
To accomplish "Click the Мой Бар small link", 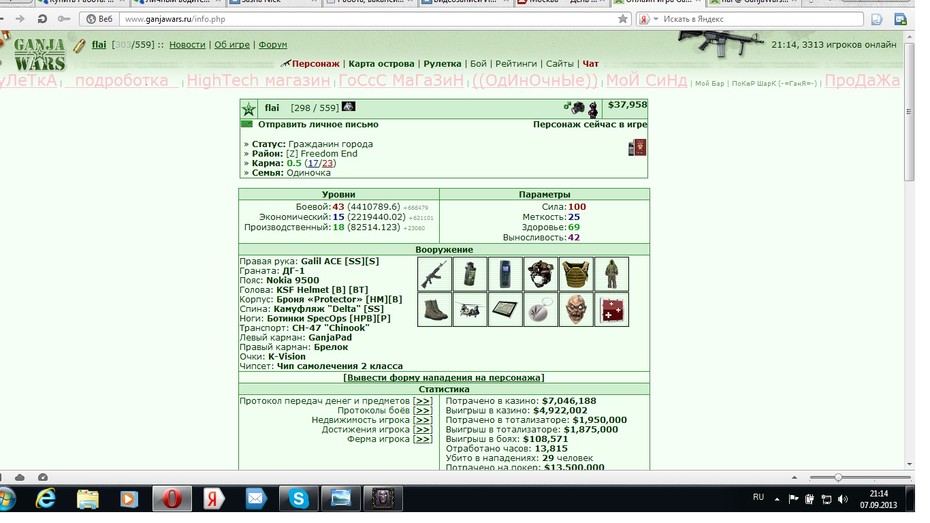I will pyautogui.click(x=709, y=84).
